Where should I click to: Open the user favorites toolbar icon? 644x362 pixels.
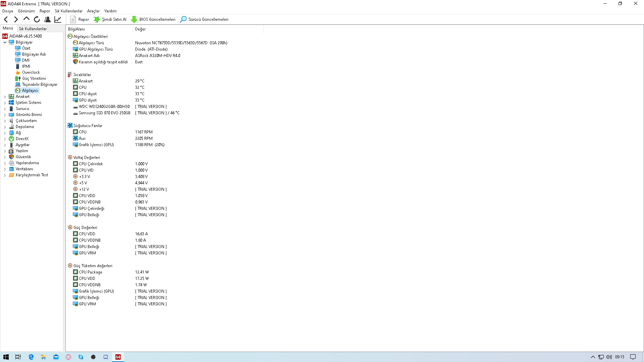click(47, 19)
